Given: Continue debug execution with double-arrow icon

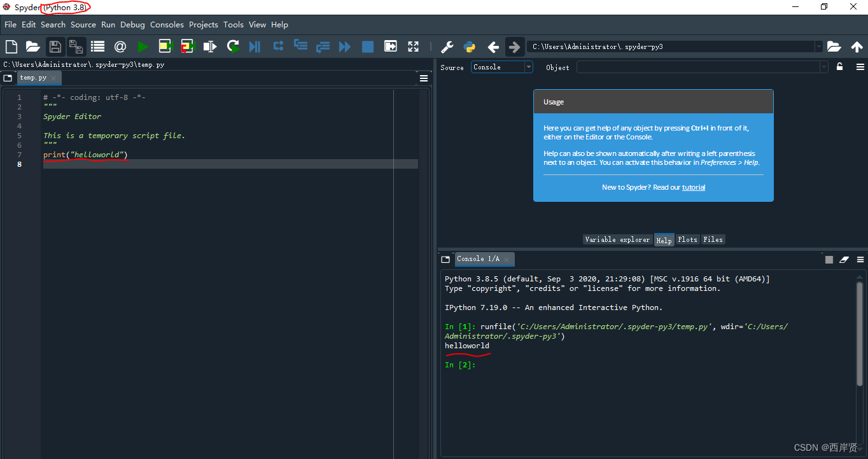Looking at the screenshot, I should click(x=345, y=46).
